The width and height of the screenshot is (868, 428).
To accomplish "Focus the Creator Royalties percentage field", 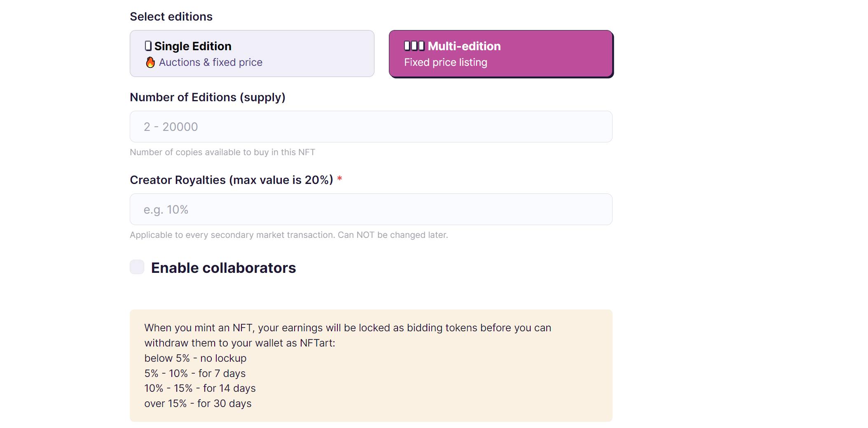I will [x=371, y=209].
